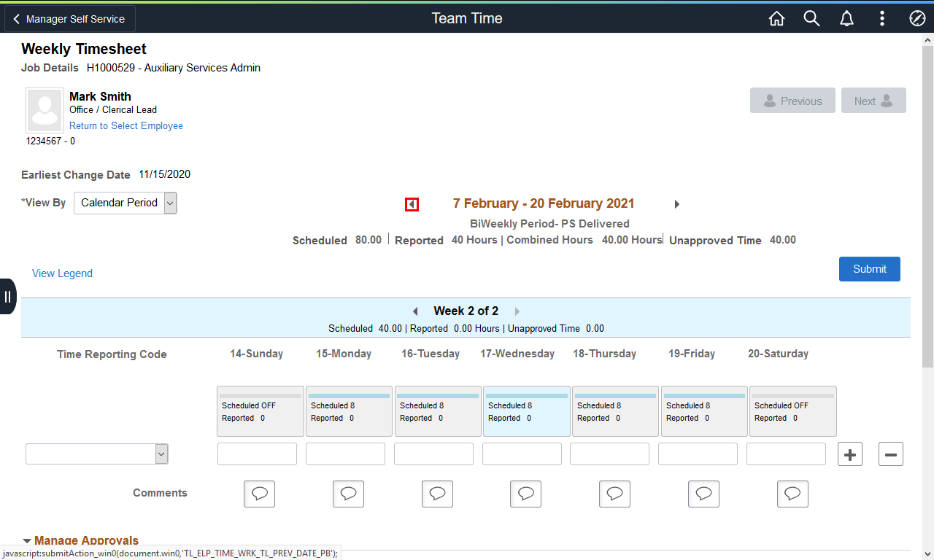The height and width of the screenshot is (560, 934).
Task: Select the 18-Thursday Scheduled 8 day card
Action: pos(615,411)
